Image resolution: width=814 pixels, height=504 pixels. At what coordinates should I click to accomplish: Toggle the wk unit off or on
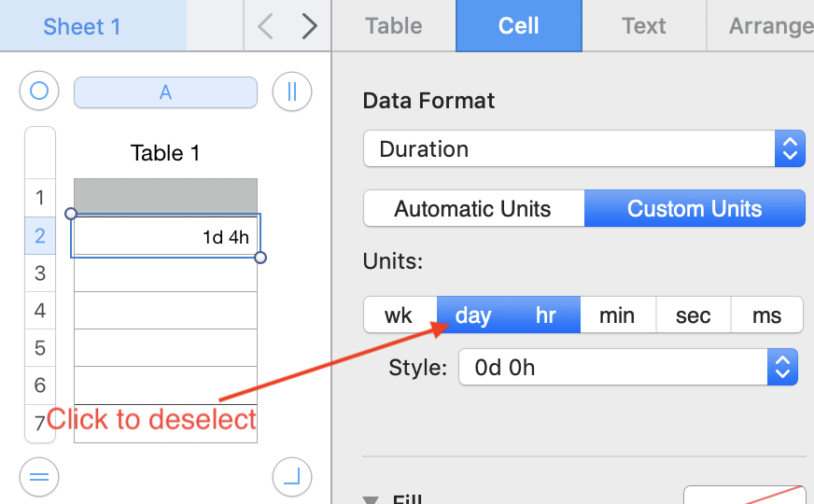[x=400, y=315]
